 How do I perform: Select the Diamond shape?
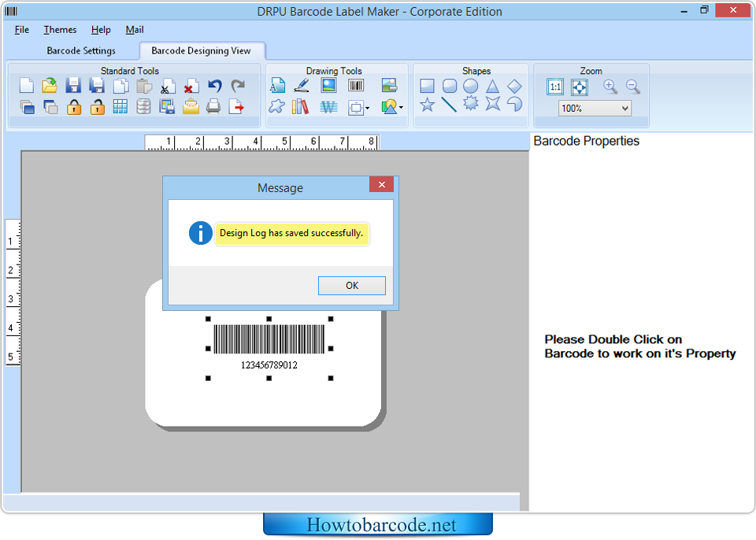(x=514, y=86)
